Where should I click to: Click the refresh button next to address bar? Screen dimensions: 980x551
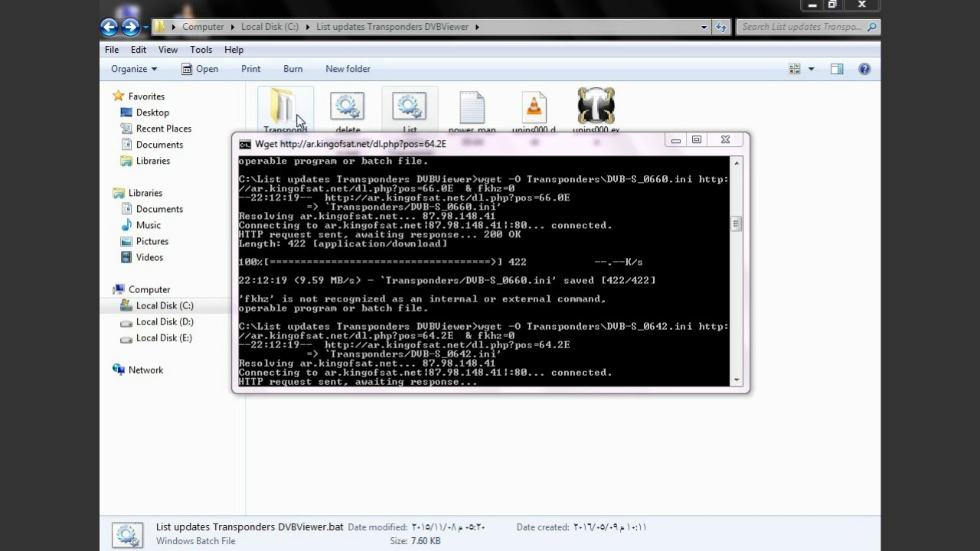click(x=720, y=27)
